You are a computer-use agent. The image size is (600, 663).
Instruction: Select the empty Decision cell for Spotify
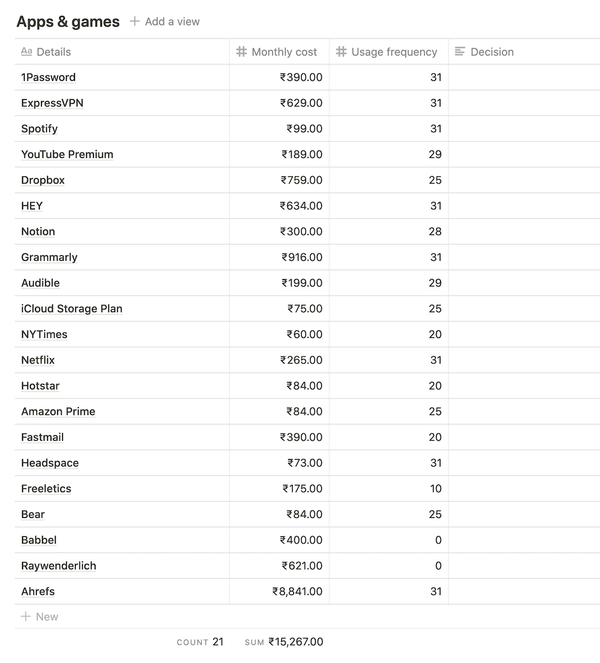pos(524,129)
